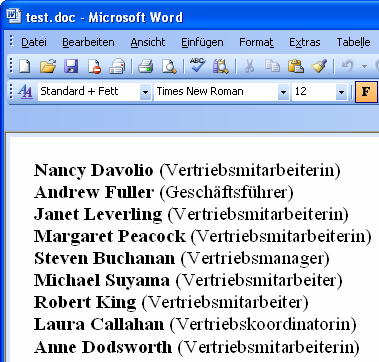
Task: Cut selection with the scissors icon
Action: coord(249,66)
